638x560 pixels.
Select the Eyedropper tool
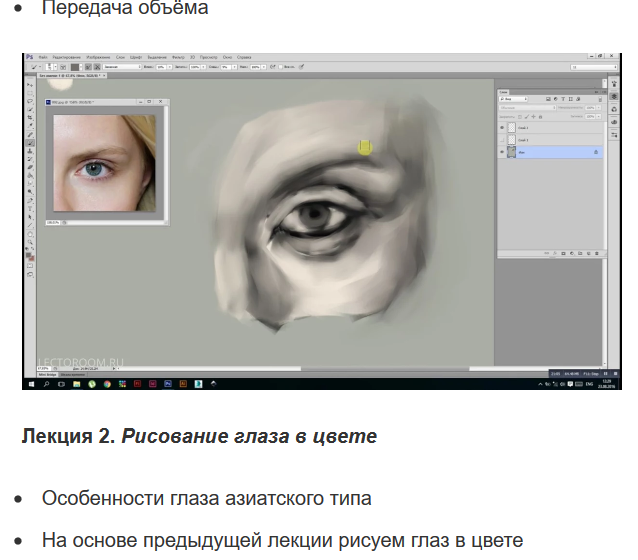coord(30,125)
